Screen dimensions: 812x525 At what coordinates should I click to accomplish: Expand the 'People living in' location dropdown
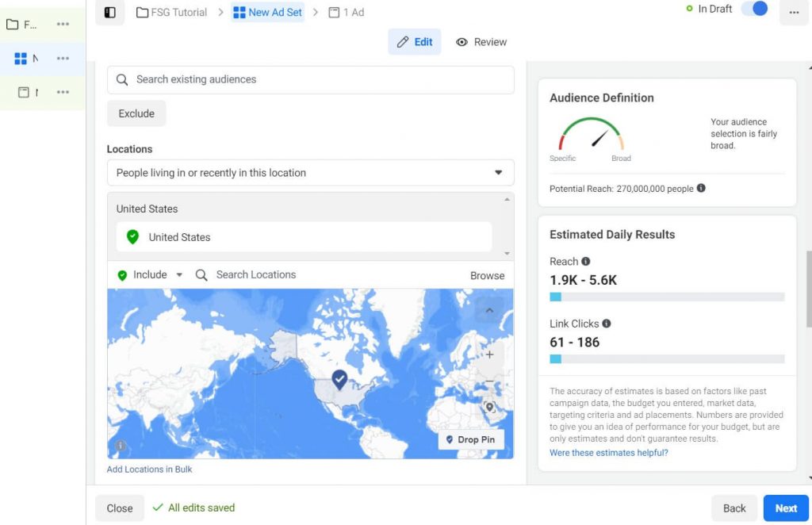point(498,173)
